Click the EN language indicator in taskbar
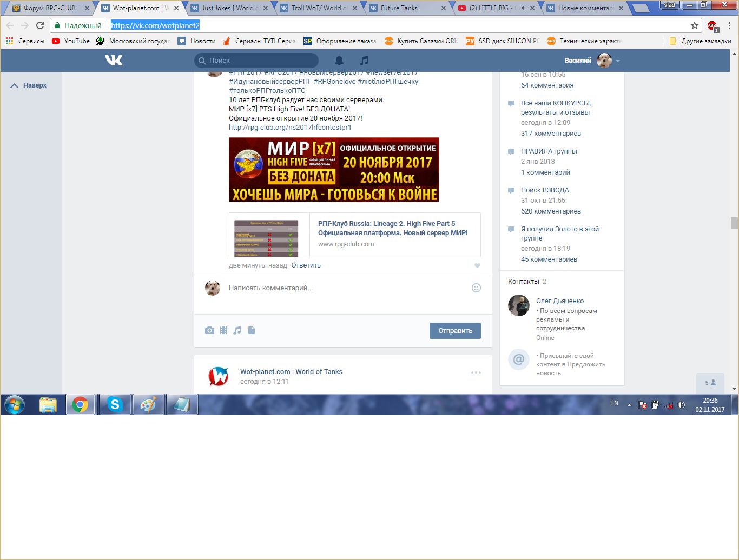The image size is (739, 560). click(x=614, y=403)
